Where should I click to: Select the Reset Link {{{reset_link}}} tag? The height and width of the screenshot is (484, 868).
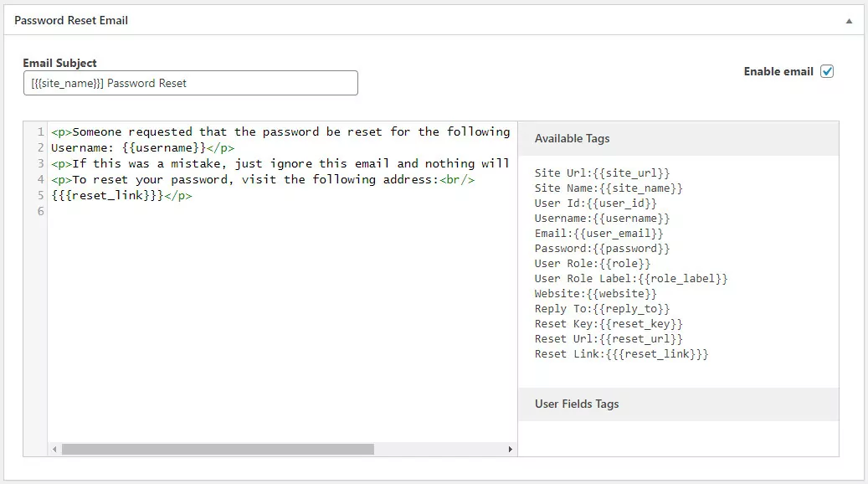621,354
